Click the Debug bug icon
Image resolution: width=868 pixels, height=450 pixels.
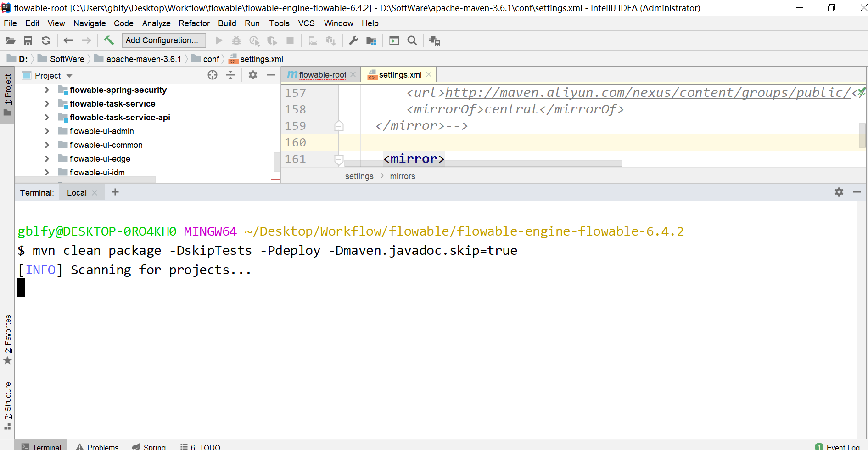coord(236,40)
